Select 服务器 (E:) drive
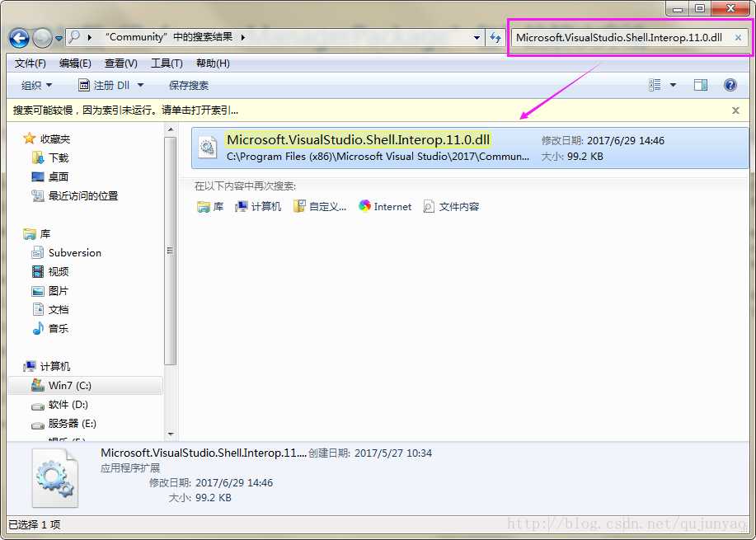The image size is (756, 540). (x=63, y=423)
